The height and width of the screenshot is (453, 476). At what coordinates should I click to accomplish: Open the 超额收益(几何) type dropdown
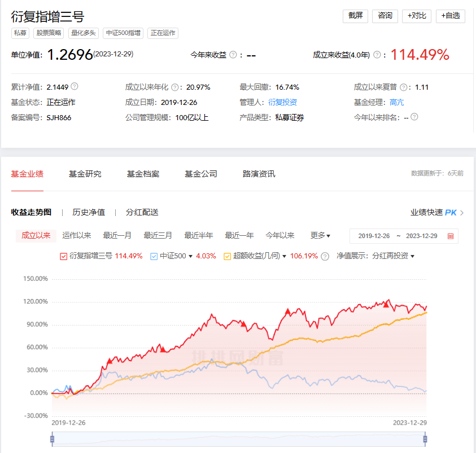pyautogui.click(x=284, y=257)
